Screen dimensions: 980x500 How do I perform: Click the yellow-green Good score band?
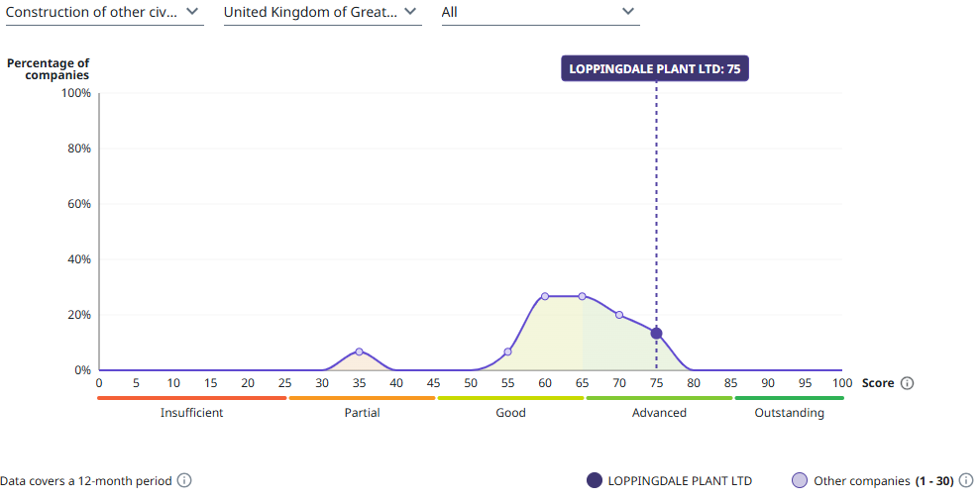(510, 398)
